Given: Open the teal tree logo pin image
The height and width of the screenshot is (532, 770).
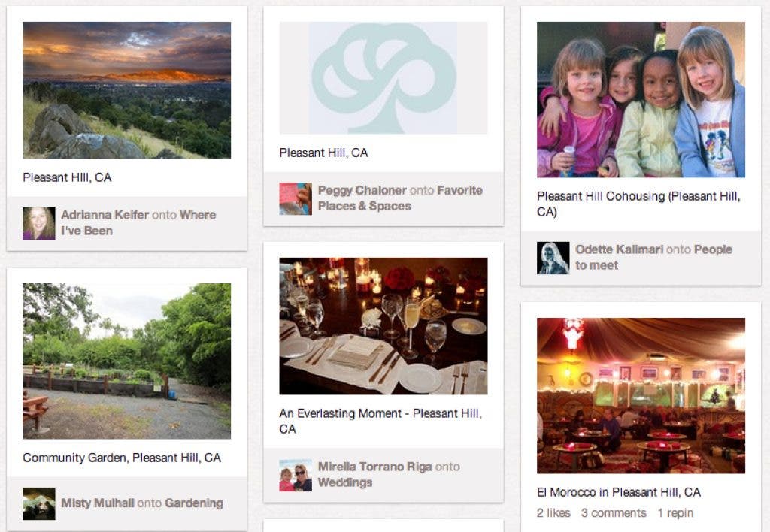Looking at the screenshot, I should click(x=383, y=77).
